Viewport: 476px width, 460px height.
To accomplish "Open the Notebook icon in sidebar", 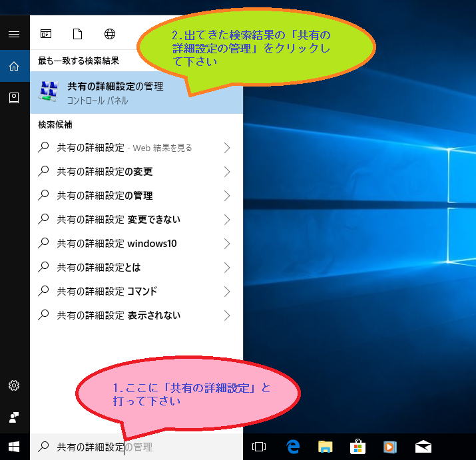I will pyautogui.click(x=14, y=98).
